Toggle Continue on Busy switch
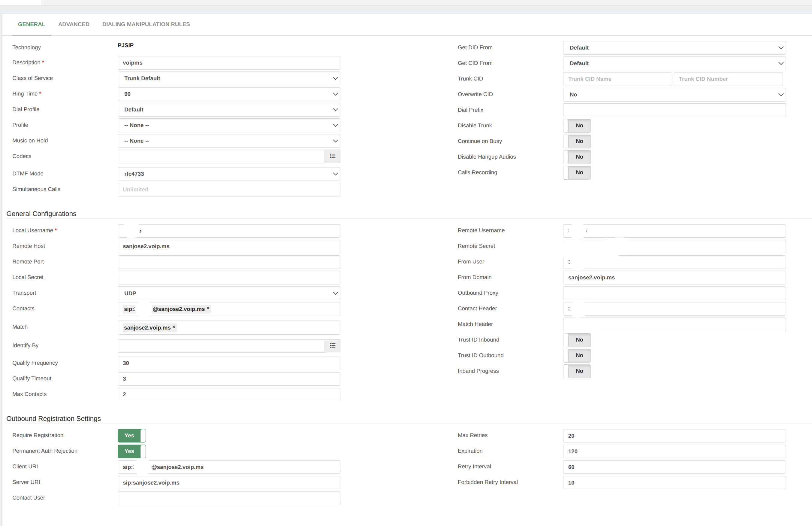The width and height of the screenshot is (812, 526). (577, 141)
